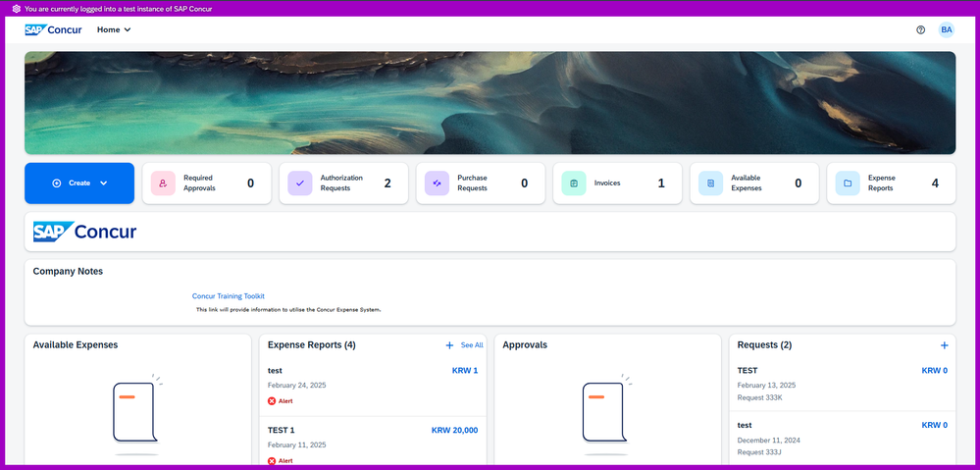The image size is (980, 470).
Task: Click empty document illustration in Available Expenses
Action: 137,414
